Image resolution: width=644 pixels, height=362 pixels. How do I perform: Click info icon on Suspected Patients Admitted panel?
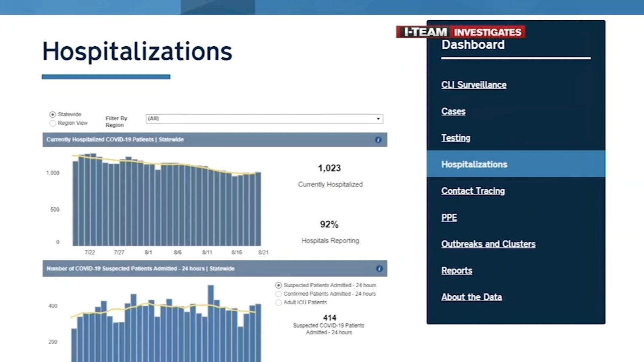(379, 269)
